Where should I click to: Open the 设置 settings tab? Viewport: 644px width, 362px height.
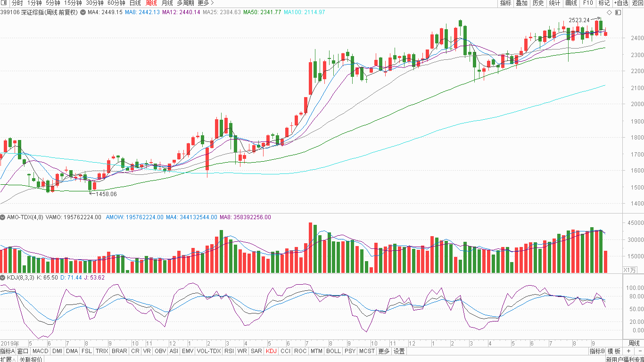399,351
